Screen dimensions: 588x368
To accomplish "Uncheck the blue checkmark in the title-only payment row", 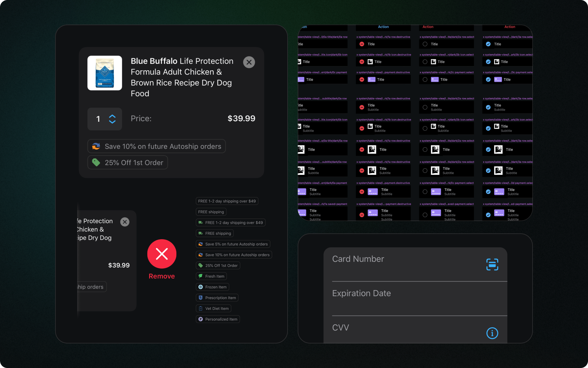I will 488,79.
